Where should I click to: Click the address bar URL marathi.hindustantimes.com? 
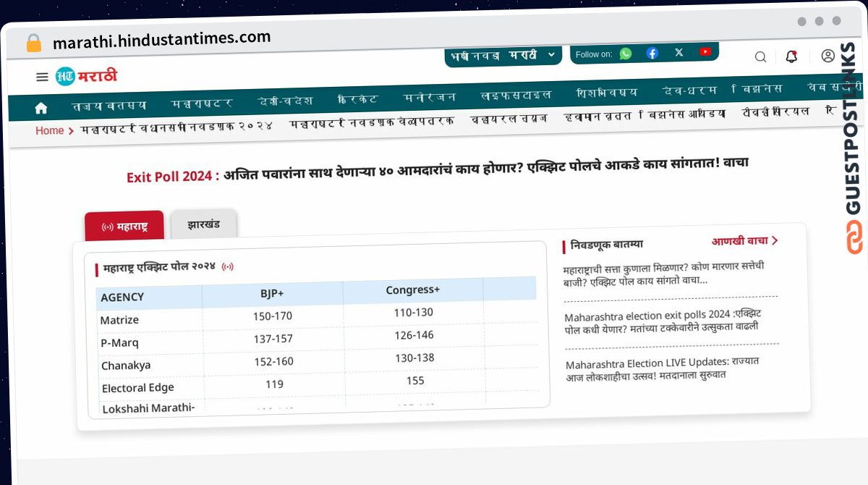161,40
